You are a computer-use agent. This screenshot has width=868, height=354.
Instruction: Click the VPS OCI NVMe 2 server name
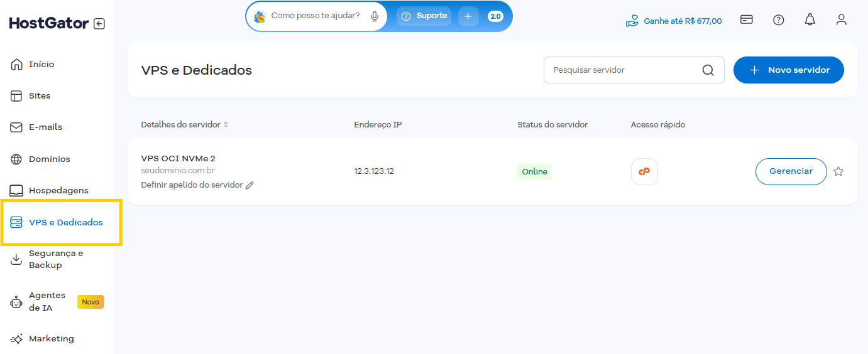point(179,158)
